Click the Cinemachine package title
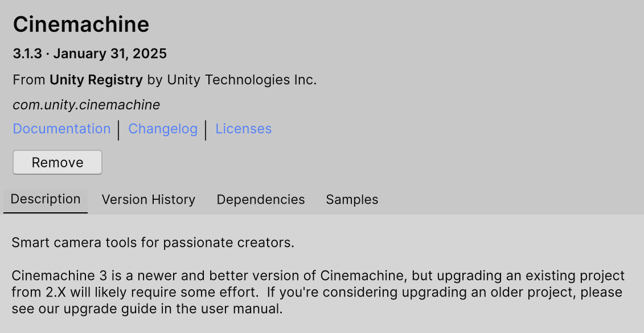The width and height of the screenshot is (644, 333). (x=81, y=24)
